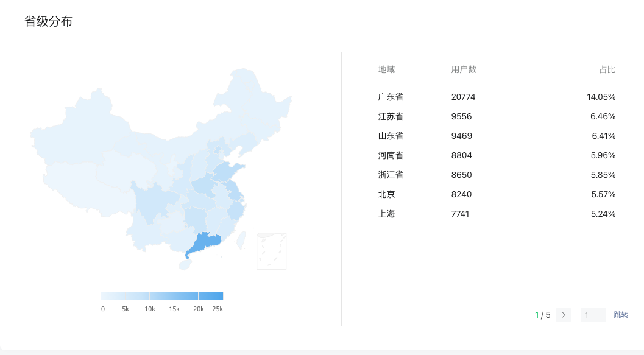The width and height of the screenshot is (644, 355).
Task: Select the 河南省 row label
Action: coord(391,155)
